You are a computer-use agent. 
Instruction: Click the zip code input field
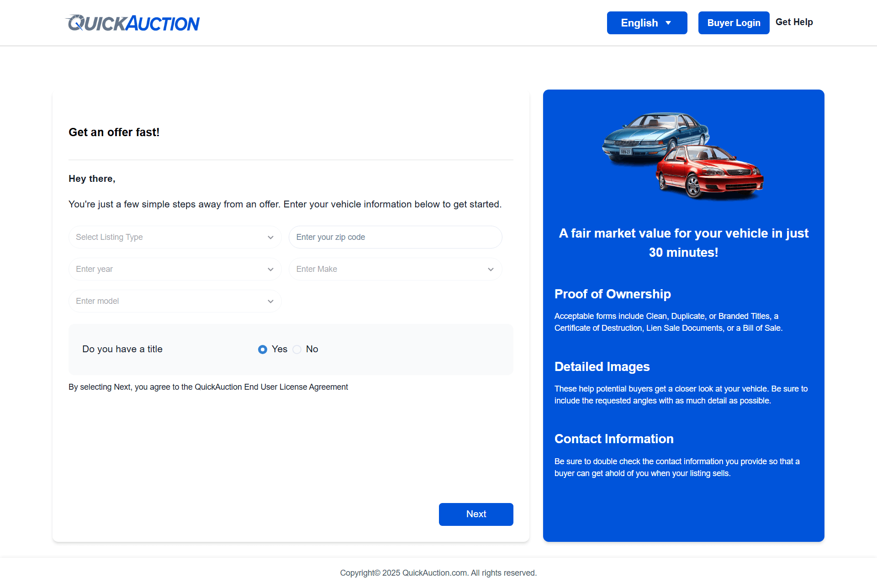[395, 237]
